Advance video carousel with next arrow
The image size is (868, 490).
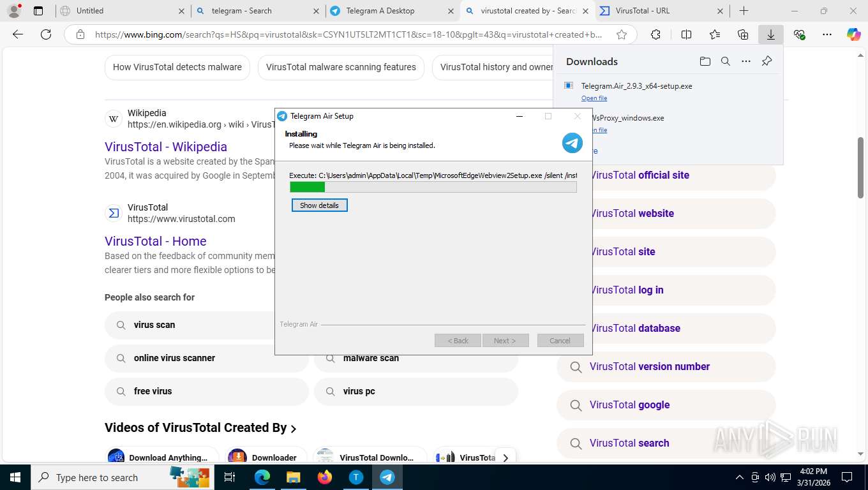[505, 457]
